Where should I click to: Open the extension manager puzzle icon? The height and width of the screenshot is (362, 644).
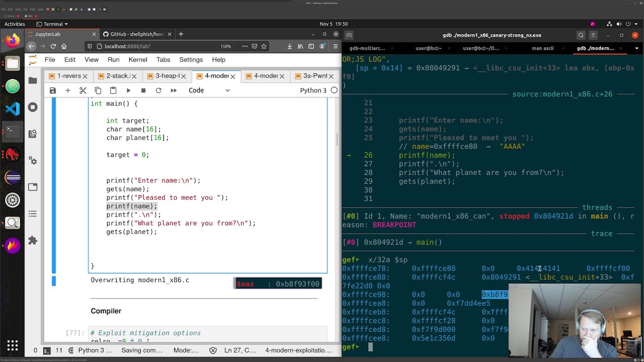pos(33,240)
